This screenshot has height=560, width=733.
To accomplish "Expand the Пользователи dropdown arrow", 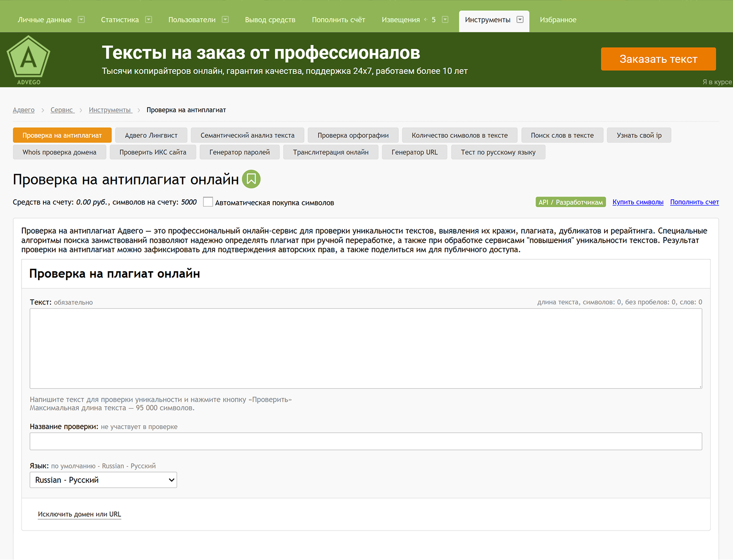I will click(226, 20).
